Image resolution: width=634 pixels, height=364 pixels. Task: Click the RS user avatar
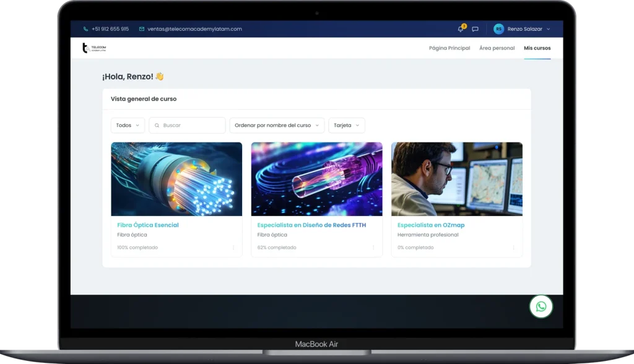tap(498, 29)
